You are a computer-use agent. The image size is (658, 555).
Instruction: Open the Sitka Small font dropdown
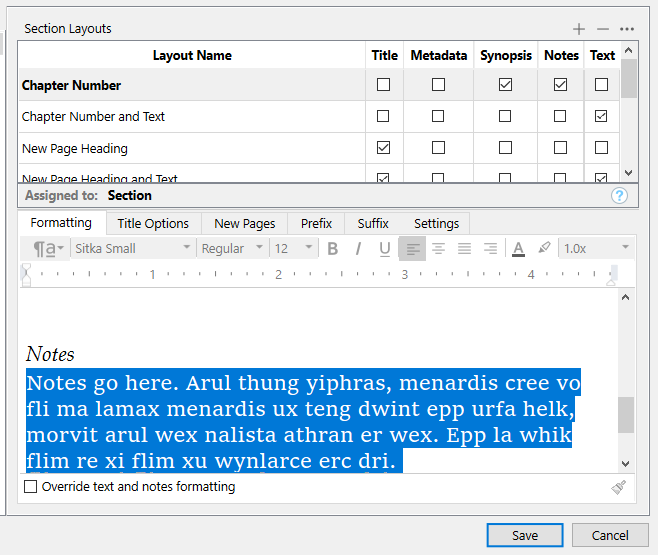(132, 249)
